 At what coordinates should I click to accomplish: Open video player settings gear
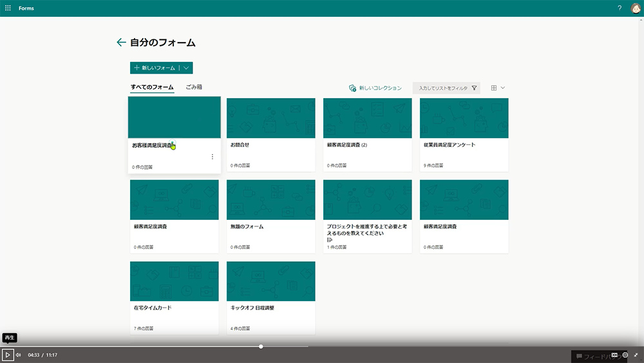coord(625,355)
